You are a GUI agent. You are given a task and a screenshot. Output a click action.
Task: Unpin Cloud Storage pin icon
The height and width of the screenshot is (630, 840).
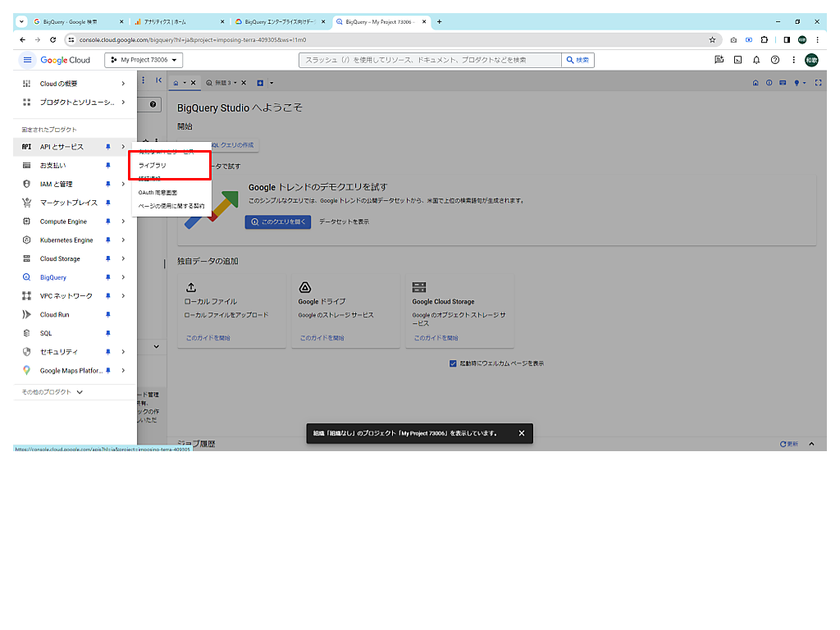[x=107, y=258]
